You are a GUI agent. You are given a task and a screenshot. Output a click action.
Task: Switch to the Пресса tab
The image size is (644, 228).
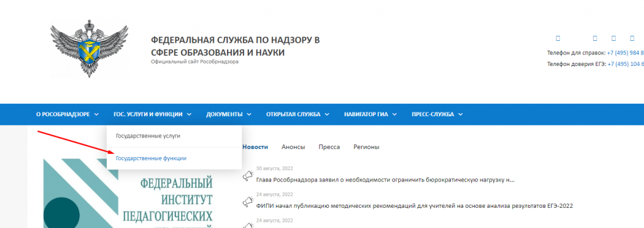[x=330, y=147]
